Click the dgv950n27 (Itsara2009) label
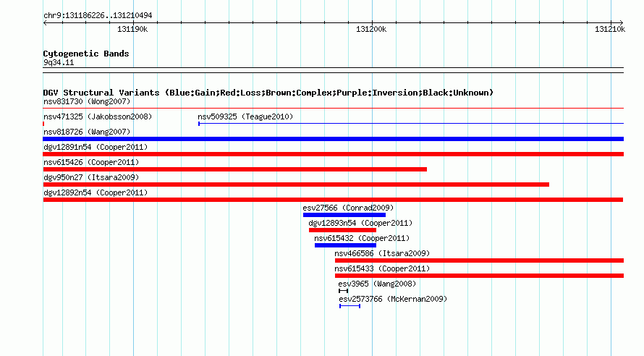 point(91,177)
